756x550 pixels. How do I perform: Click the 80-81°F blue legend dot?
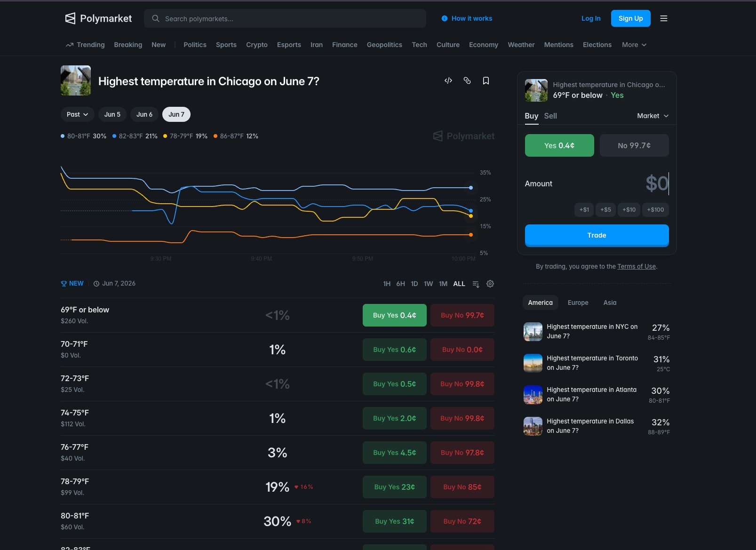pyautogui.click(x=63, y=136)
